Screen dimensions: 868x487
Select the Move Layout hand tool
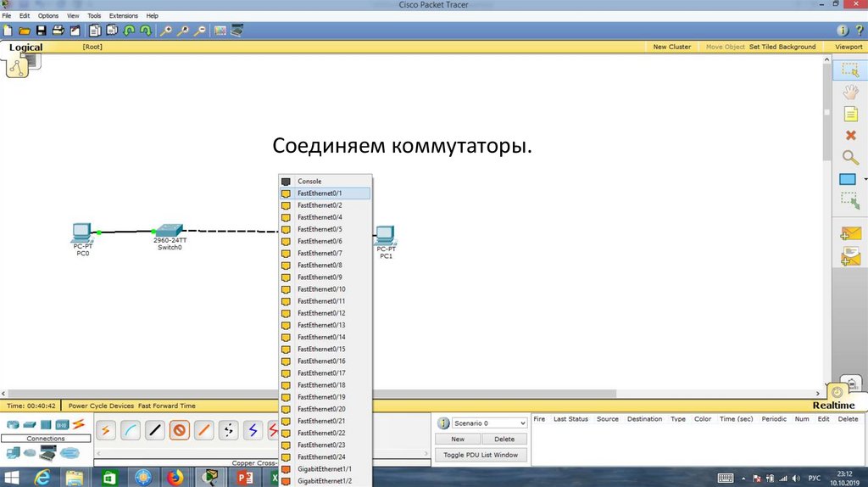coord(849,92)
